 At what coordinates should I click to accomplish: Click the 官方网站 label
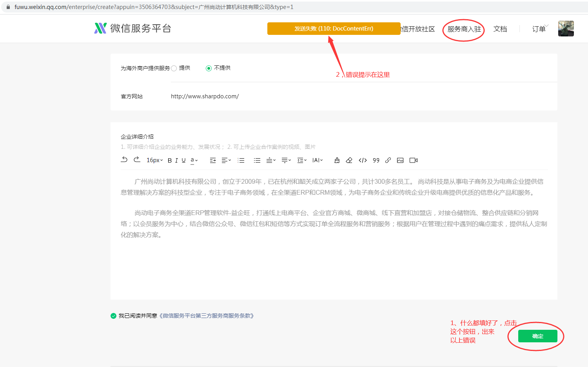(132, 96)
